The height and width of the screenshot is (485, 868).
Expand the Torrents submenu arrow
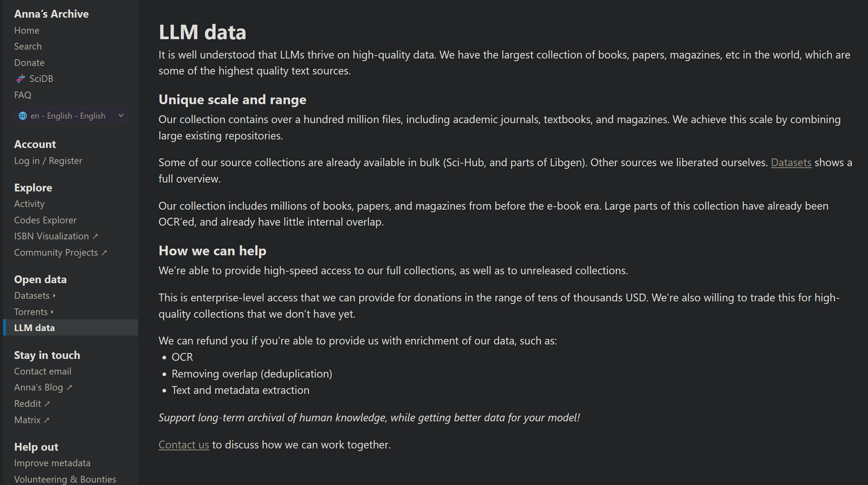52,312
